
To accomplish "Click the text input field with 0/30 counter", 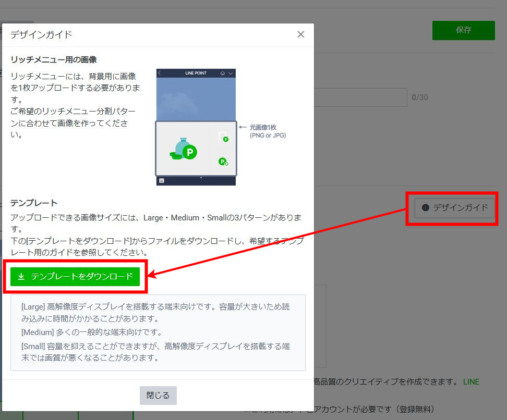I will tap(360, 97).
